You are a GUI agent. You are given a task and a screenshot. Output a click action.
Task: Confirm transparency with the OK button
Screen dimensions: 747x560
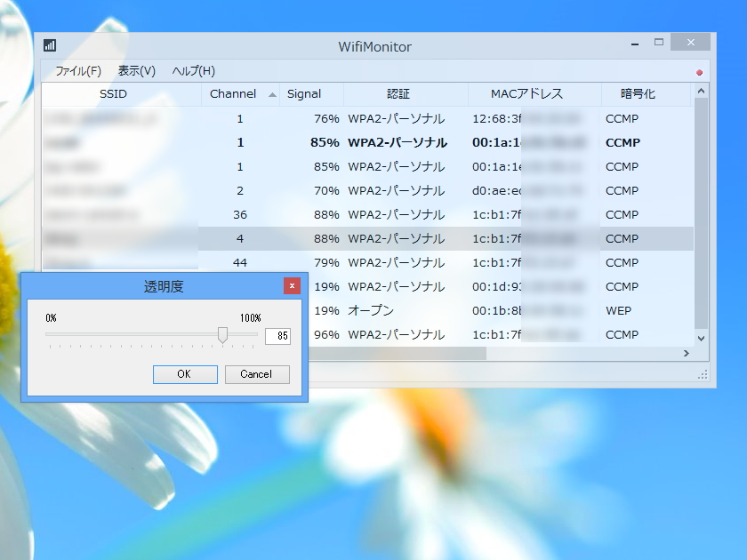(184, 374)
